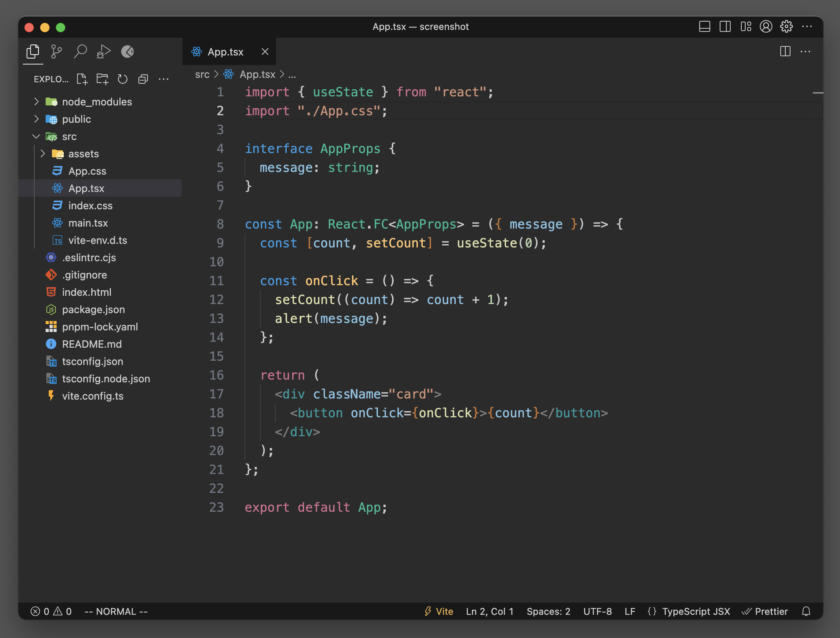Collapse all folders in the Explorer
This screenshot has width=840, height=638.
click(x=143, y=79)
